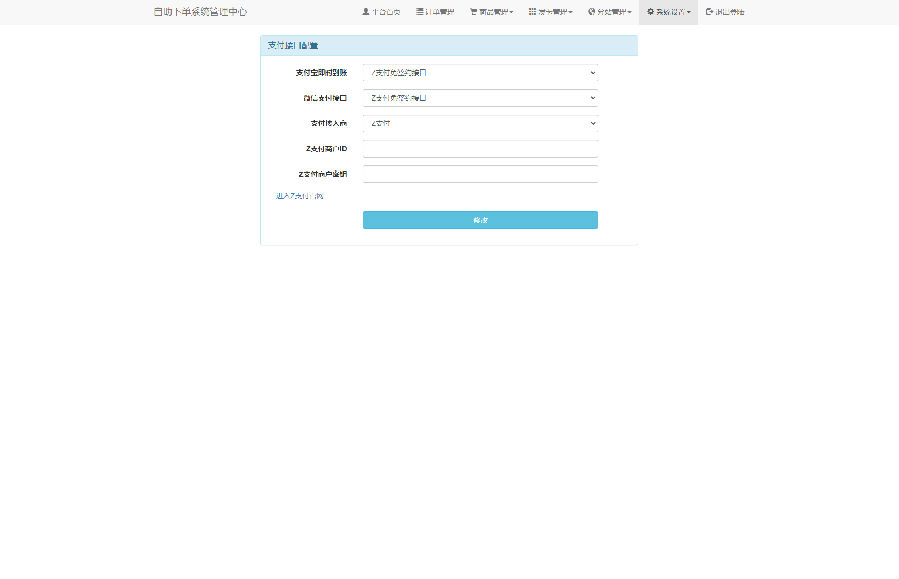Click the user icon for 平台首页
The image size is (899, 579).
366,12
